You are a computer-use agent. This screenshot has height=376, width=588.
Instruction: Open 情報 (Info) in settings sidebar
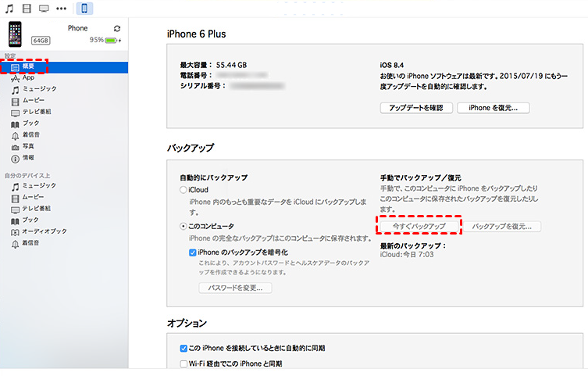pyautogui.click(x=28, y=157)
